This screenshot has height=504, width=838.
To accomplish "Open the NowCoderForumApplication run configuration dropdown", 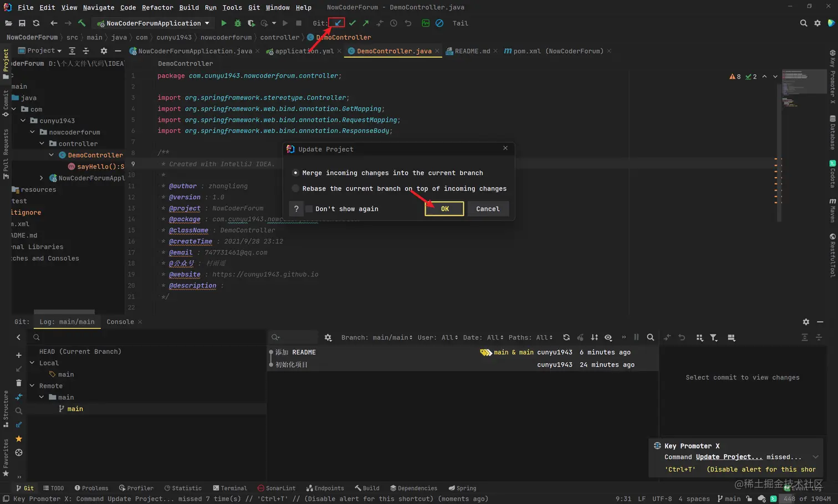I will [154, 23].
